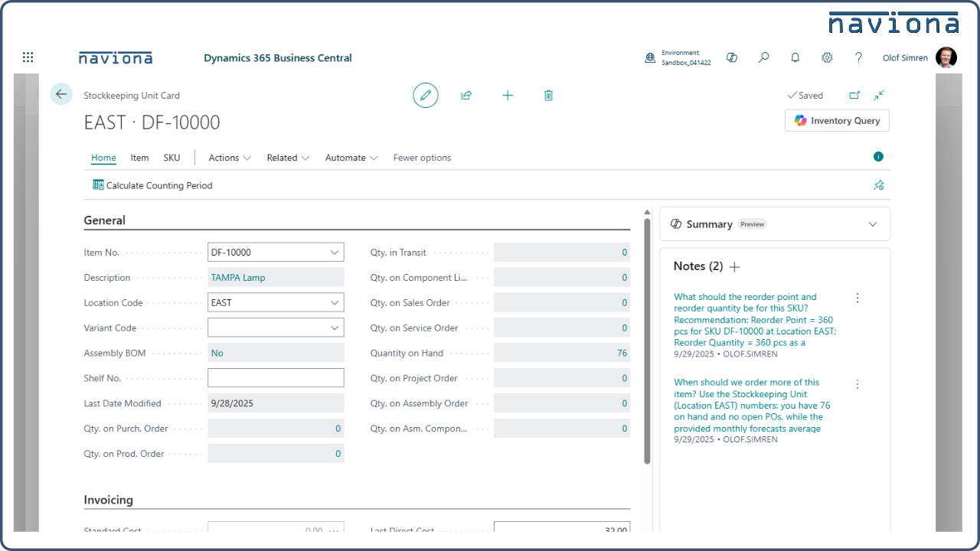Screen dimensions: 980x551
Task: Open the Automate menu
Action: click(351, 158)
